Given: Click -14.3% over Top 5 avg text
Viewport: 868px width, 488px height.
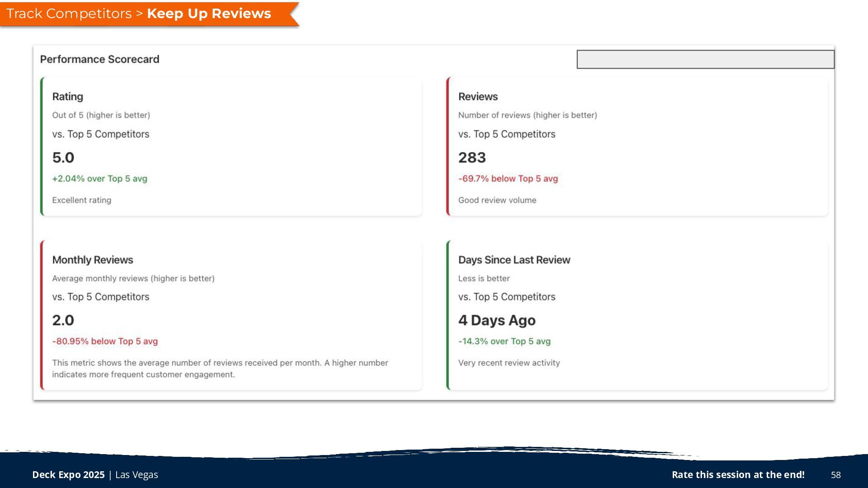Looking at the screenshot, I should (504, 341).
